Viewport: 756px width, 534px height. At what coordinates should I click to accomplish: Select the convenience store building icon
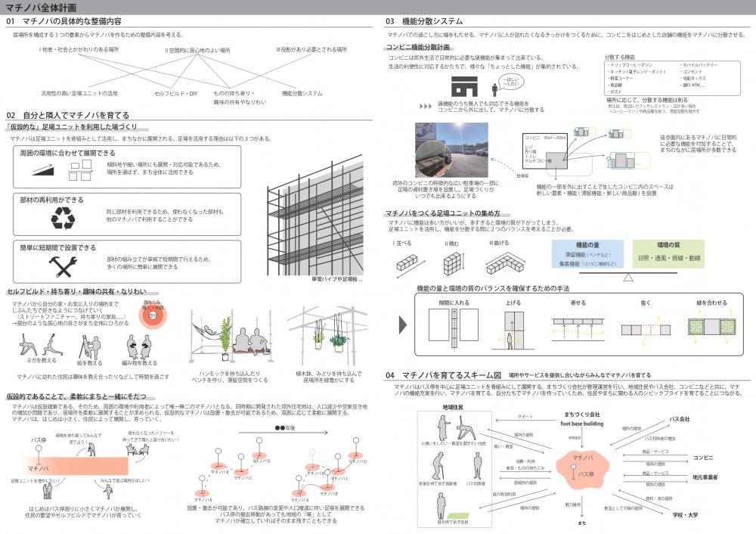pyautogui.click(x=464, y=86)
